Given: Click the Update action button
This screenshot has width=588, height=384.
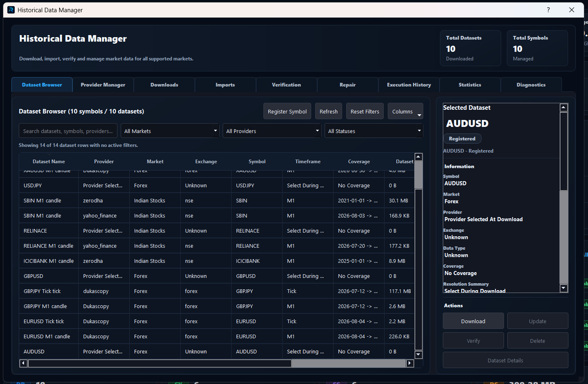Looking at the screenshot, I should point(538,321).
